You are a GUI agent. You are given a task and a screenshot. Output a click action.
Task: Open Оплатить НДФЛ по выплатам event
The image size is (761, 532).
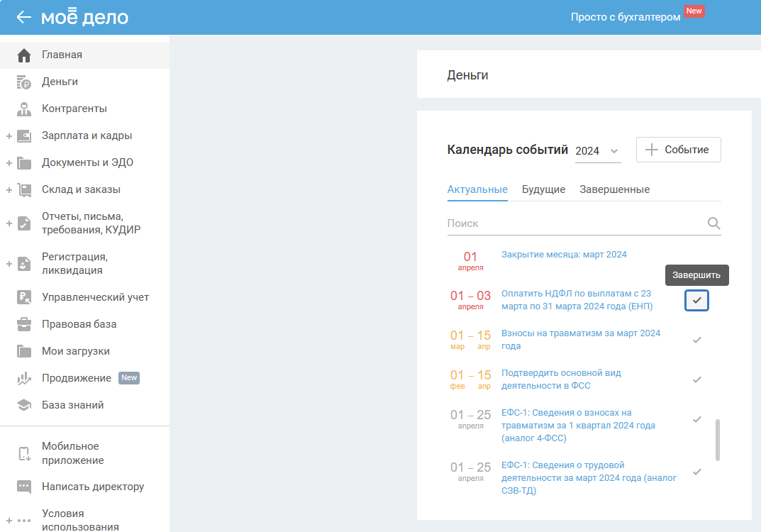point(577,299)
